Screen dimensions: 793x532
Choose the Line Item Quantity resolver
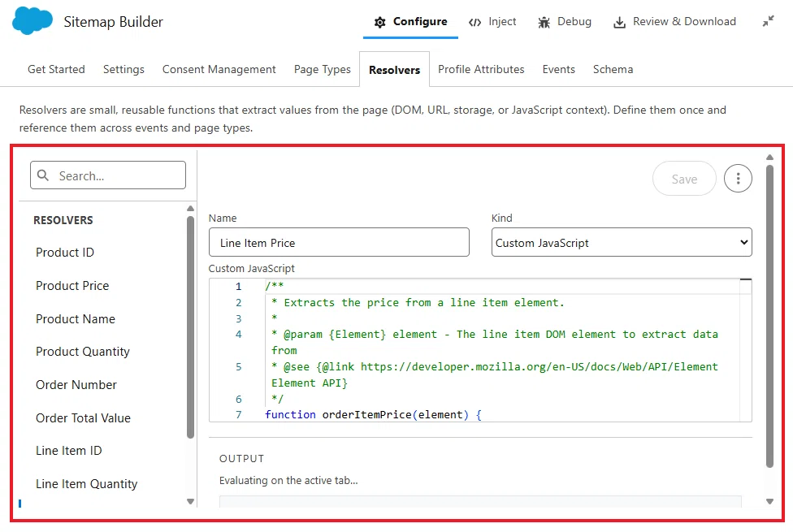point(86,484)
